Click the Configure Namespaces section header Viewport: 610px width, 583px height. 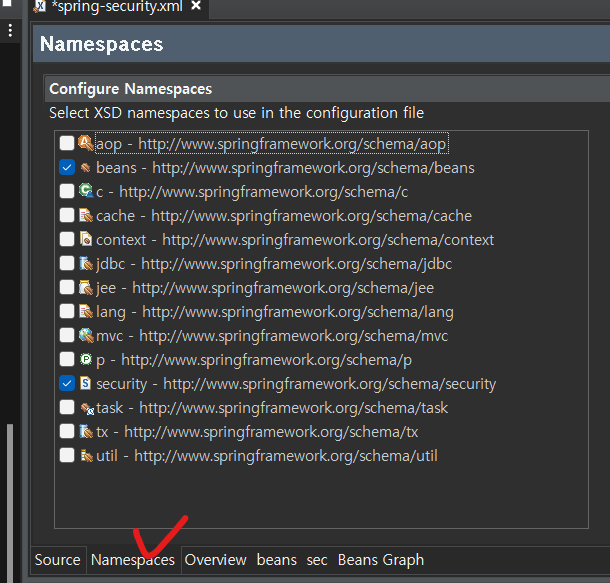pos(327,89)
